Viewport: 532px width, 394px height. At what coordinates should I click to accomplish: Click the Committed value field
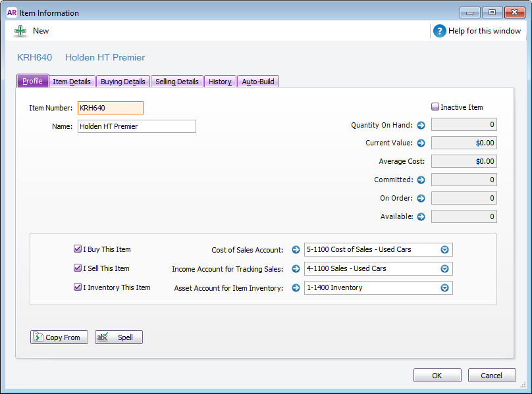tap(464, 180)
